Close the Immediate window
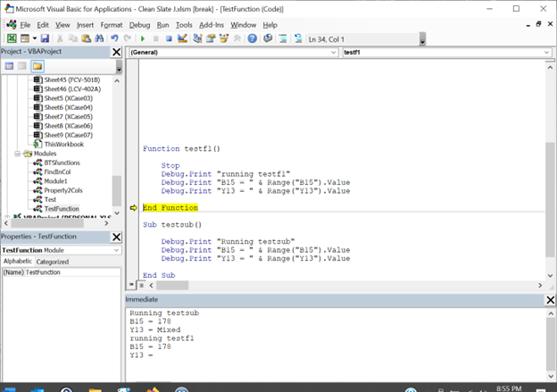The height and width of the screenshot is (392, 557). (550, 300)
